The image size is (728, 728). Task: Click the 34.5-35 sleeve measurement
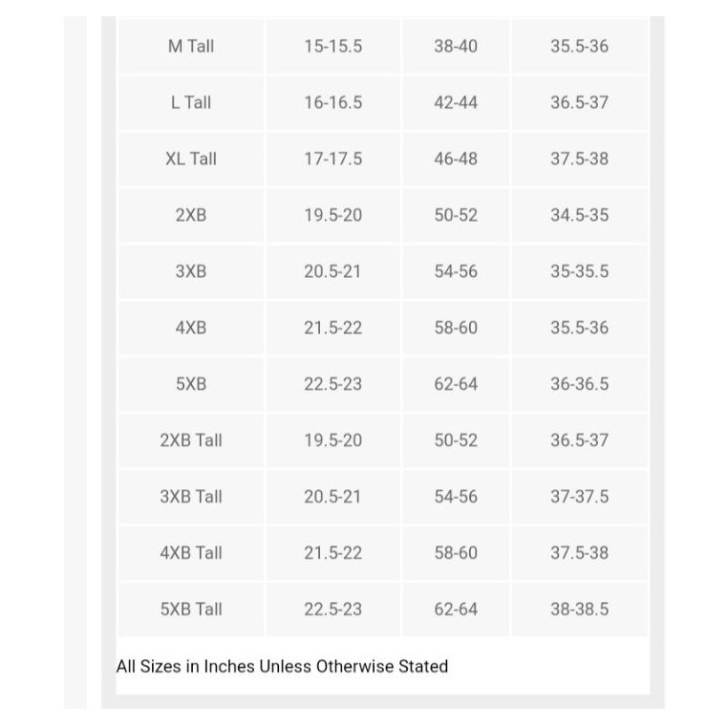[579, 215]
